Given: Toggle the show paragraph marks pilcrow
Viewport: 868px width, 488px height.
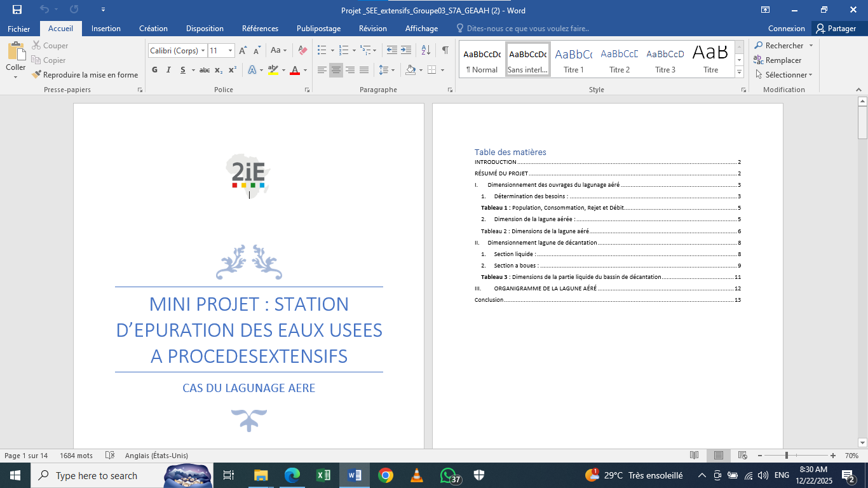Looking at the screenshot, I should coord(445,50).
